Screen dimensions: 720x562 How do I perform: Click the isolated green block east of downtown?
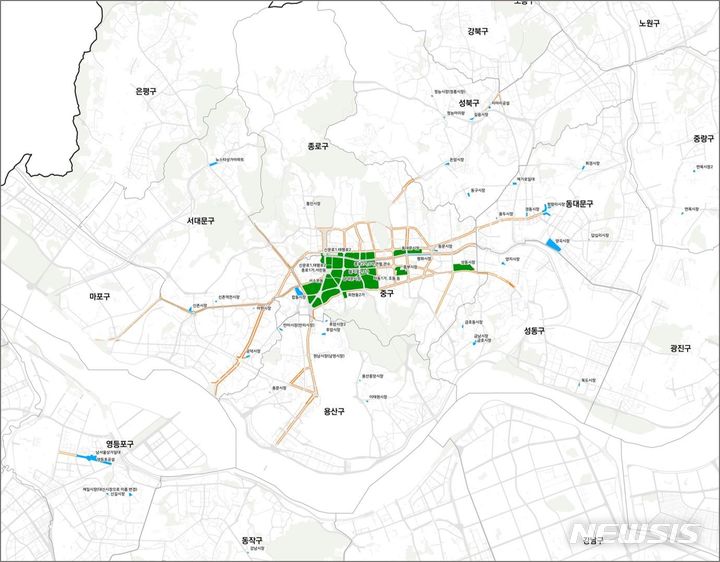pyautogui.click(x=465, y=267)
